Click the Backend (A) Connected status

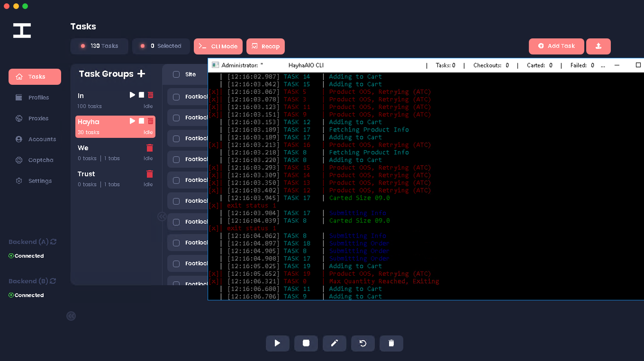pyautogui.click(x=26, y=256)
